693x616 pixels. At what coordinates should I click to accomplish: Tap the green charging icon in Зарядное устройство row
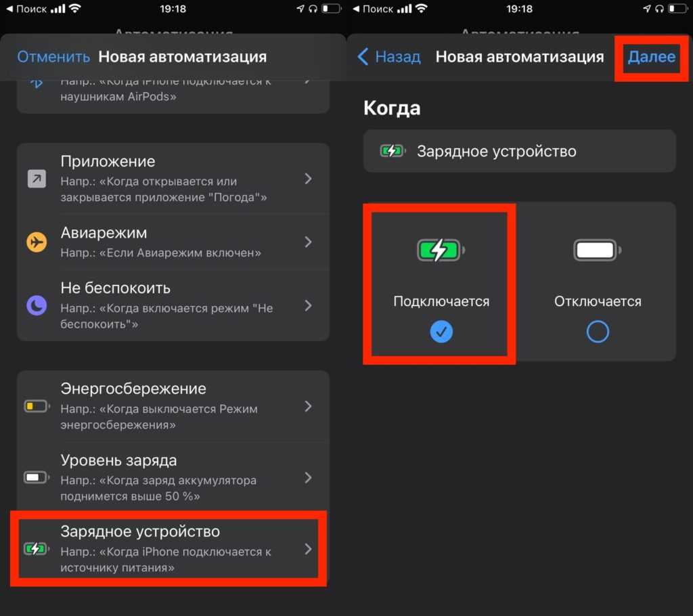37,549
